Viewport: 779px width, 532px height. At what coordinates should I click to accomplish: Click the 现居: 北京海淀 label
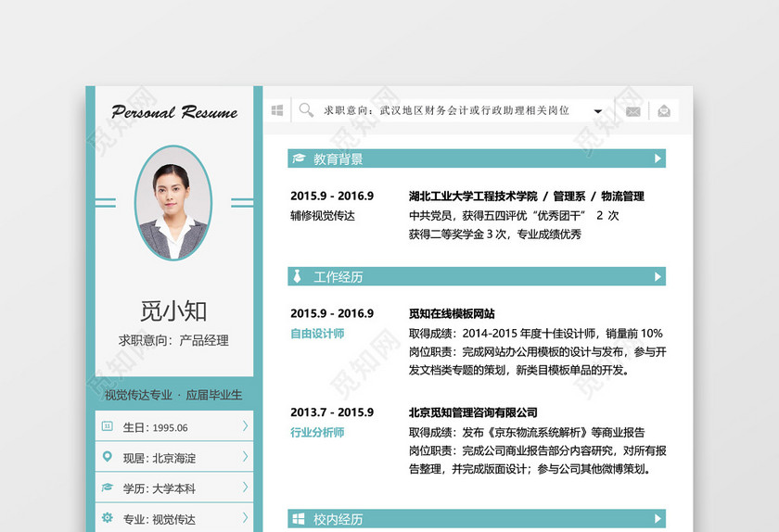[x=159, y=458]
